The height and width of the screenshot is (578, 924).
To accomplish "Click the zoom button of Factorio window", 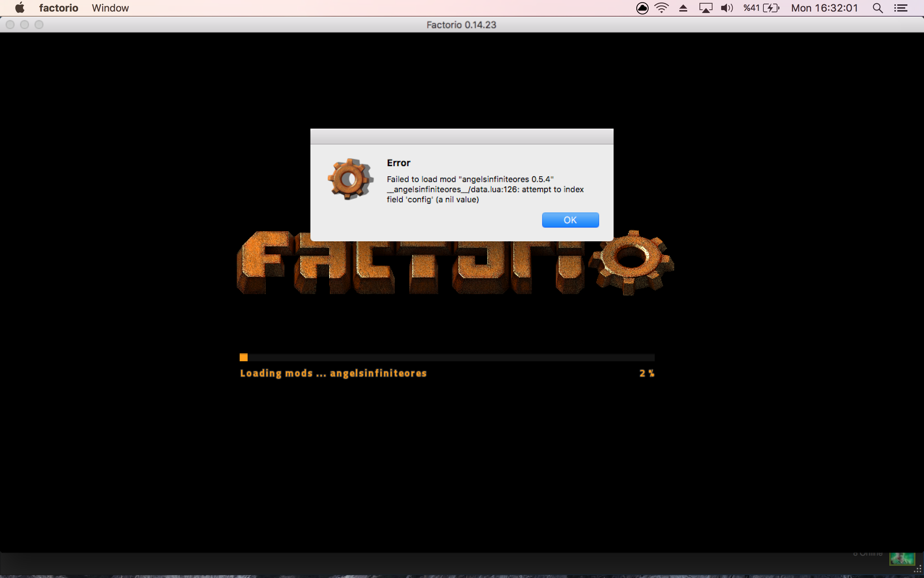I will click(x=39, y=25).
